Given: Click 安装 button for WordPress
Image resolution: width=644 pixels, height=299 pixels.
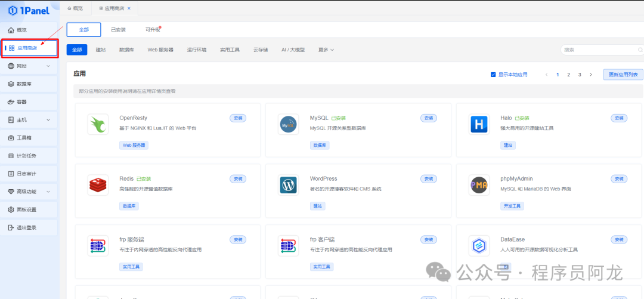Looking at the screenshot, I should pyautogui.click(x=428, y=178).
